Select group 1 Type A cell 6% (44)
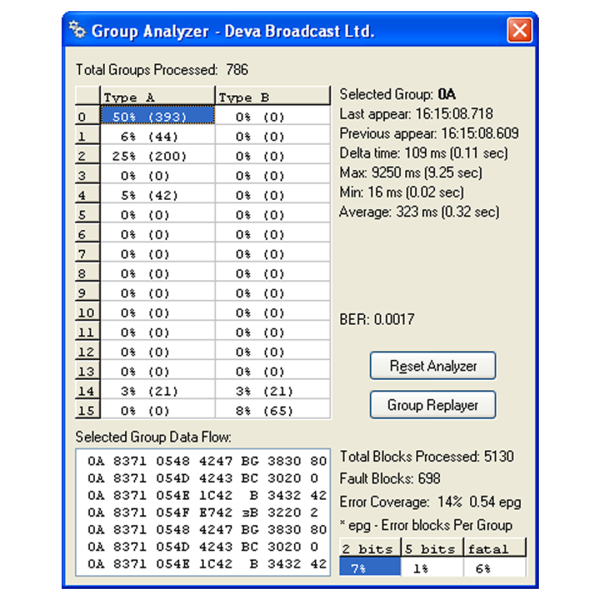The height and width of the screenshot is (600, 600). coord(158,136)
